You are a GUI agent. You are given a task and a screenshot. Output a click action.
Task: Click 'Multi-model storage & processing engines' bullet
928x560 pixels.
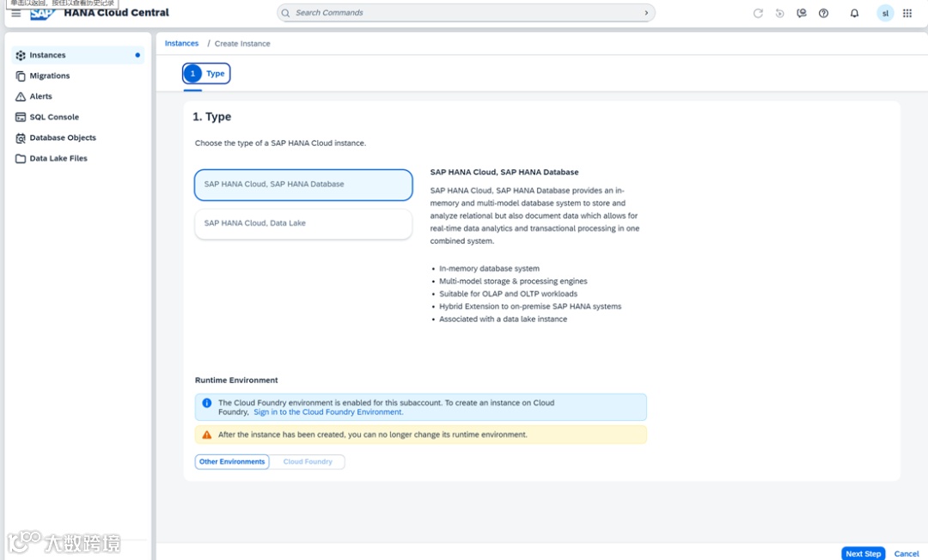pos(513,282)
